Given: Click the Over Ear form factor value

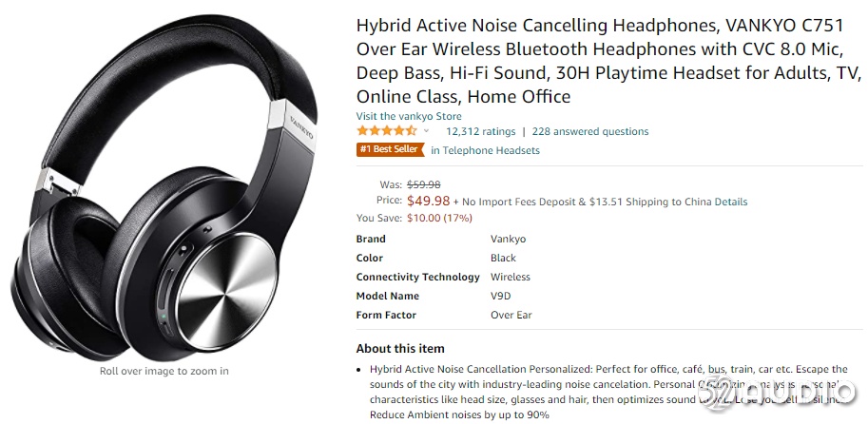Looking at the screenshot, I should (x=511, y=316).
